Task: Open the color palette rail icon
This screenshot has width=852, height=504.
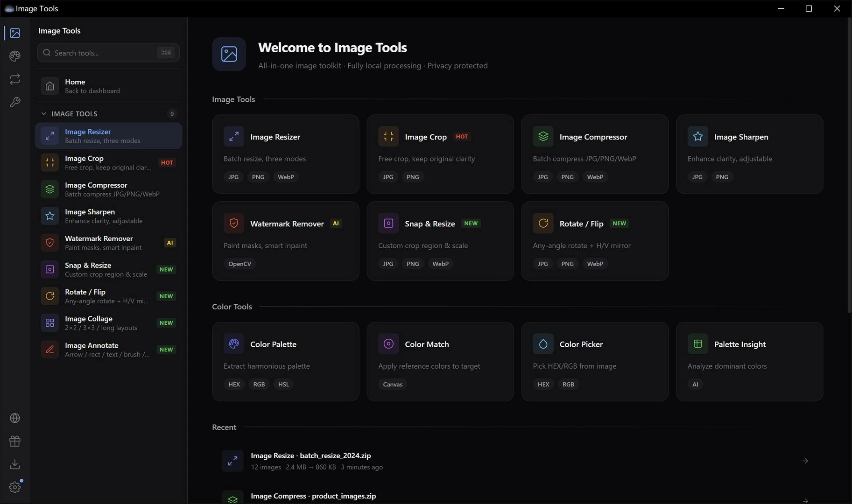Action: pyautogui.click(x=15, y=56)
